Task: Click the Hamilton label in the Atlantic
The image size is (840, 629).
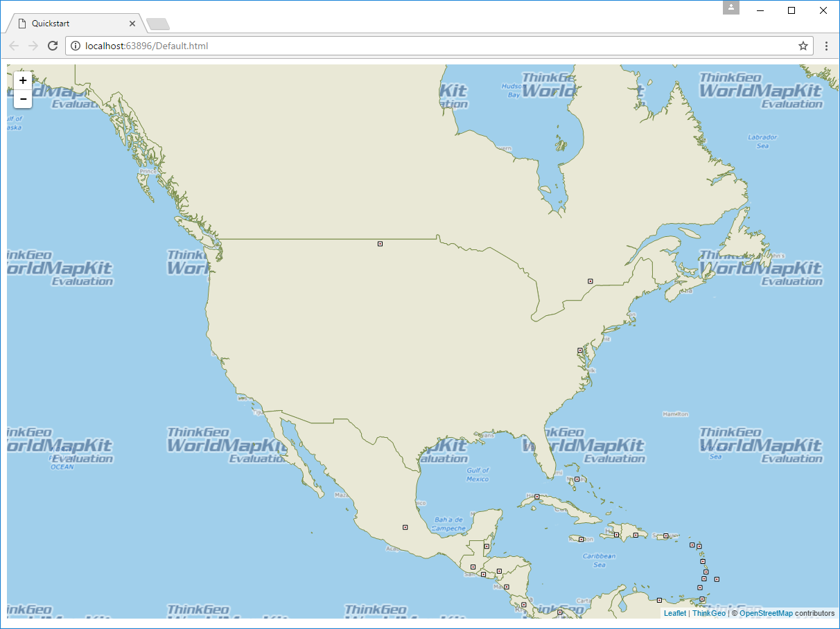Action: pos(676,414)
